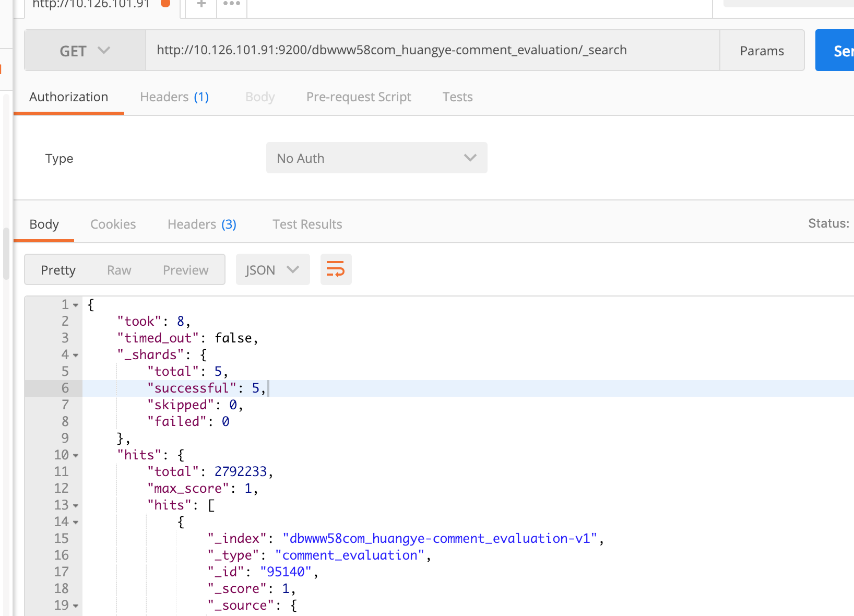Open a new tab with plus icon
854x616 pixels.
tap(201, 4)
